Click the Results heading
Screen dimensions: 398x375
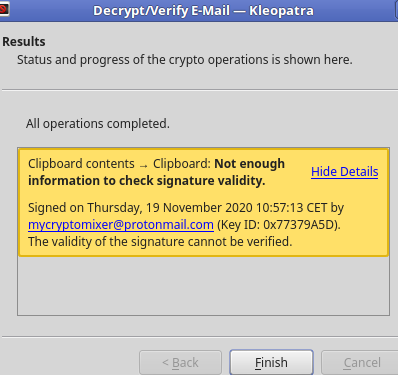(x=24, y=42)
